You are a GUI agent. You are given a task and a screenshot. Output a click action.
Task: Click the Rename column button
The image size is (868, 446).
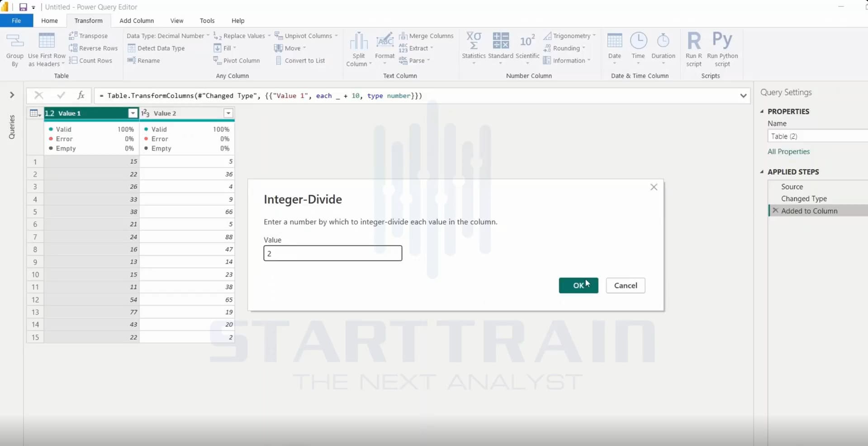click(x=144, y=60)
